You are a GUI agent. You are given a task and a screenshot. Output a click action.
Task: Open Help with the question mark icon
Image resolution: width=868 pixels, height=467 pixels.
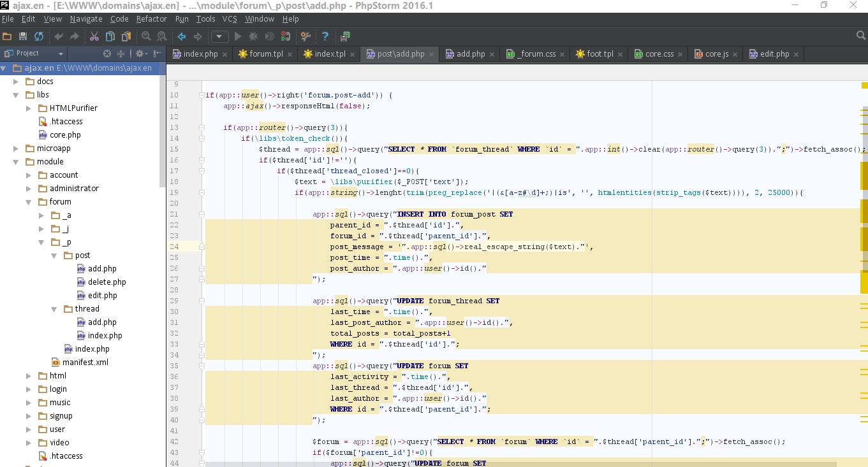pos(325,36)
